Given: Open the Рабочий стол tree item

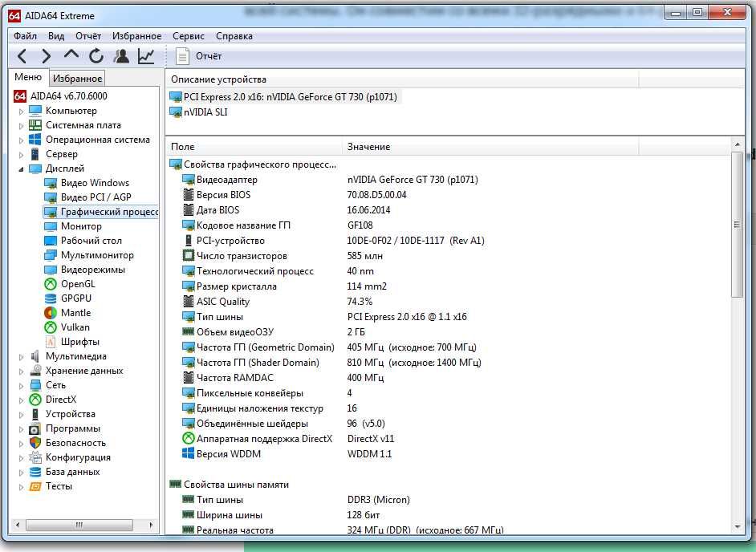Looking at the screenshot, I should (91, 241).
